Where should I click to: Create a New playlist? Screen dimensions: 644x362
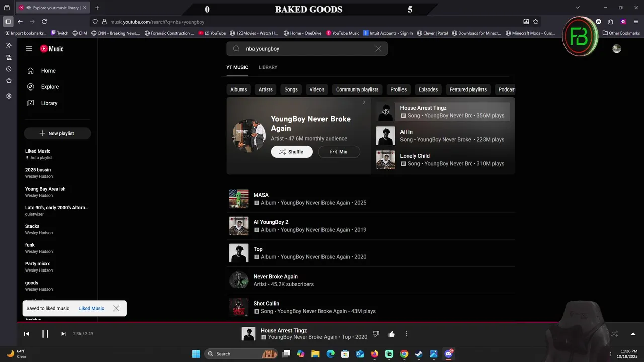click(x=57, y=133)
